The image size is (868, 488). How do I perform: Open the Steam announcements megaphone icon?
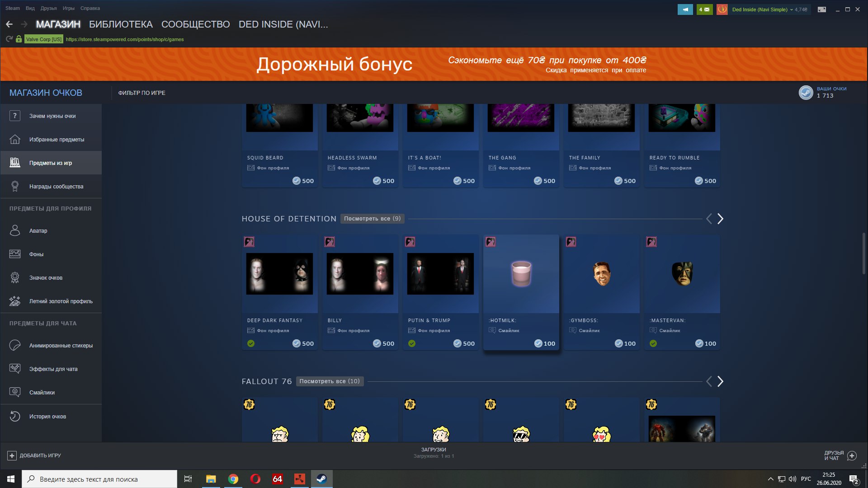[685, 9]
